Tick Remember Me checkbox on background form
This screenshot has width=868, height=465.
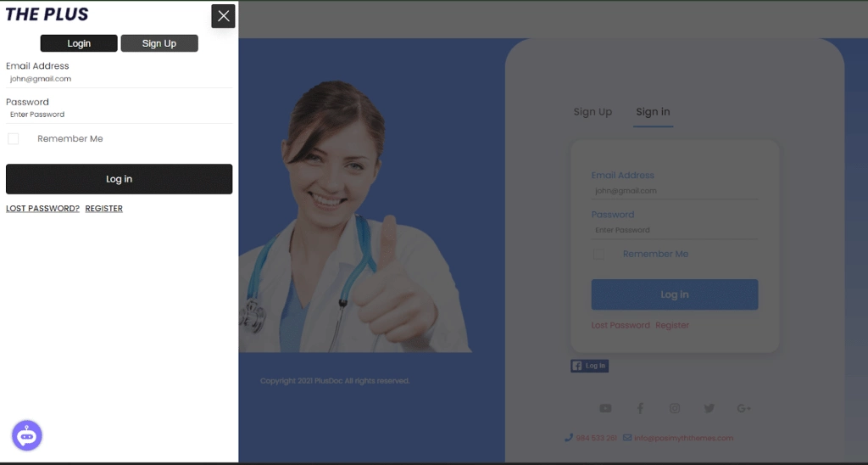click(x=598, y=254)
